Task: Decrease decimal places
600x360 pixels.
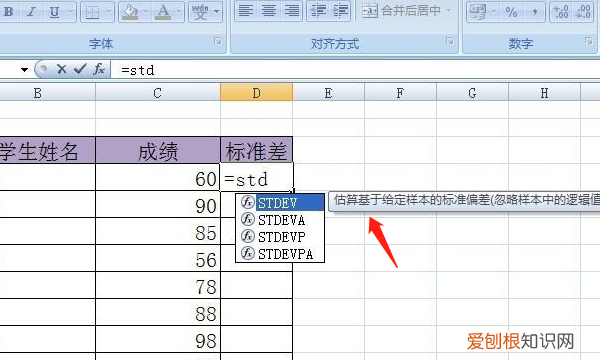Action: tap(583, 12)
